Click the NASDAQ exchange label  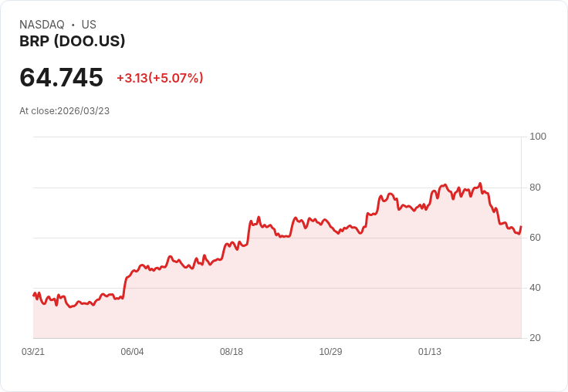click(42, 25)
